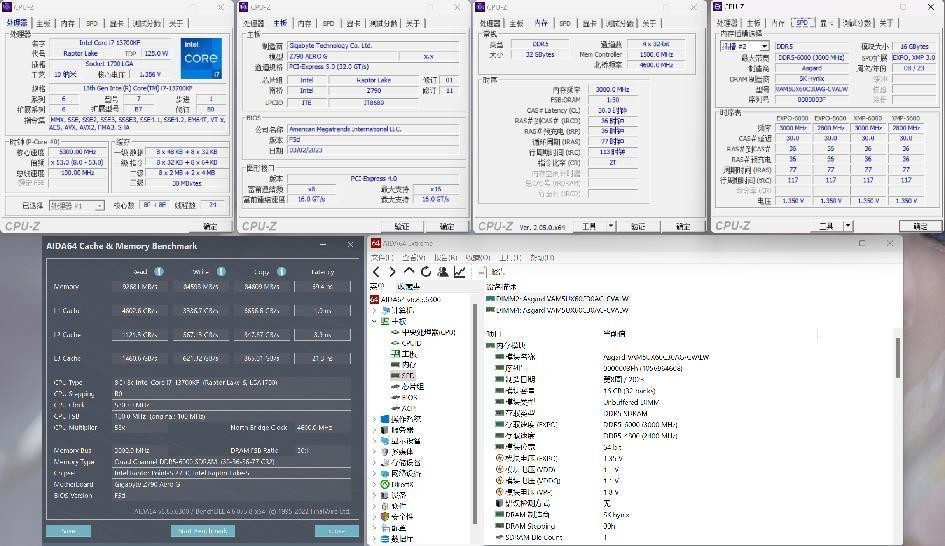Click the info icon next to Write column
Viewport: 945px width, 546px height.
[x=220, y=271]
